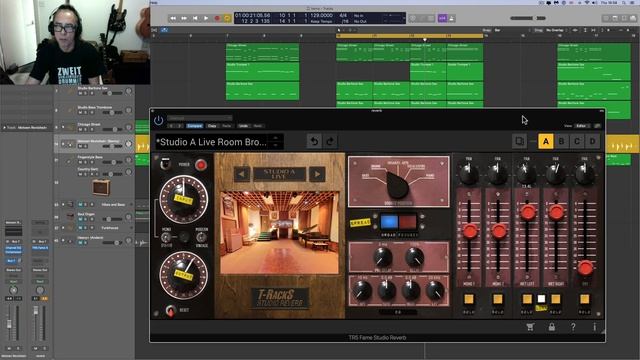Click the go-to-beginning transport button
This screenshot has width=640, height=360.
[x=195, y=18]
